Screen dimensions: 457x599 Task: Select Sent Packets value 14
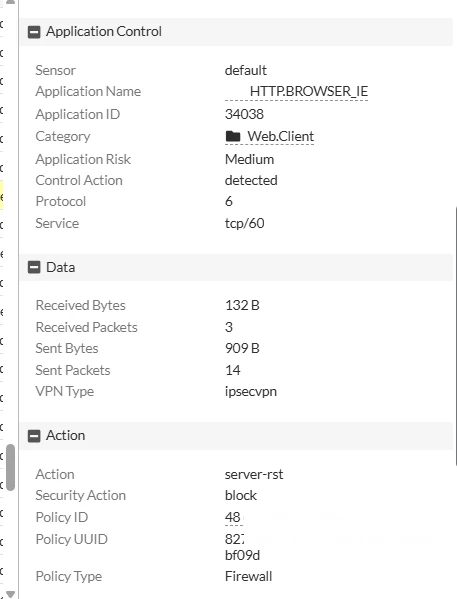tap(233, 370)
